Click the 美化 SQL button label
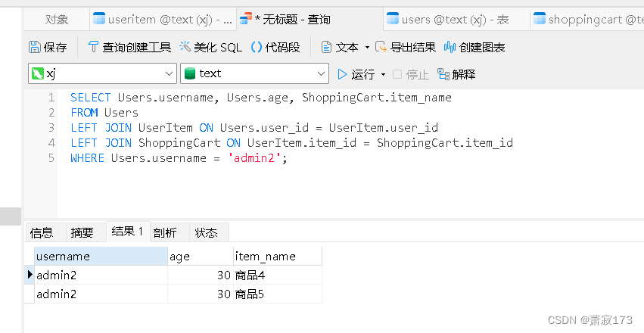The height and width of the screenshot is (333, 644). point(218,47)
